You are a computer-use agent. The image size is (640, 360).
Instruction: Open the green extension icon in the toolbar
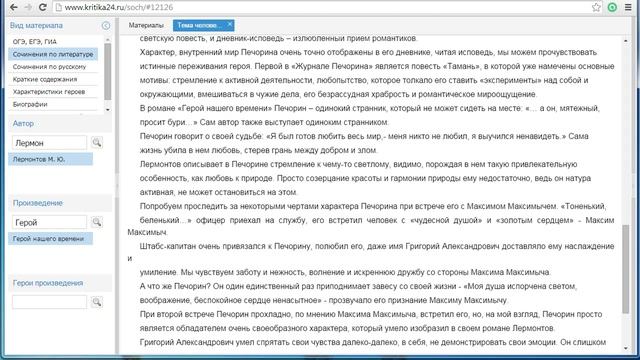(x=612, y=7)
